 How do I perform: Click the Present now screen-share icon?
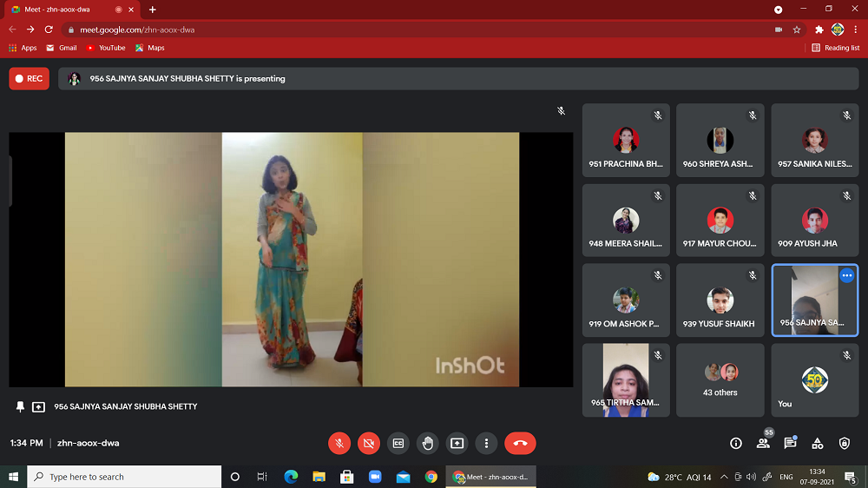pos(457,443)
